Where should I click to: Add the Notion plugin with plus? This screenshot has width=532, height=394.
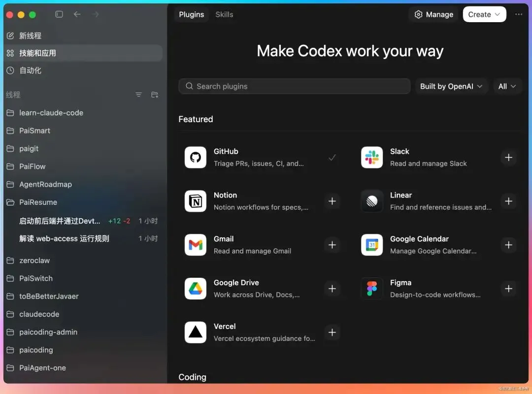(332, 201)
